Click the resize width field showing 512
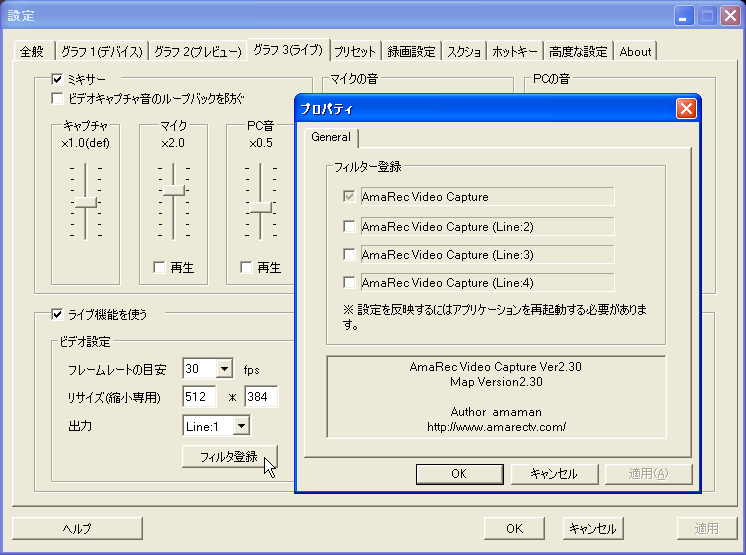The width and height of the screenshot is (746, 555). click(x=199, y=397)
